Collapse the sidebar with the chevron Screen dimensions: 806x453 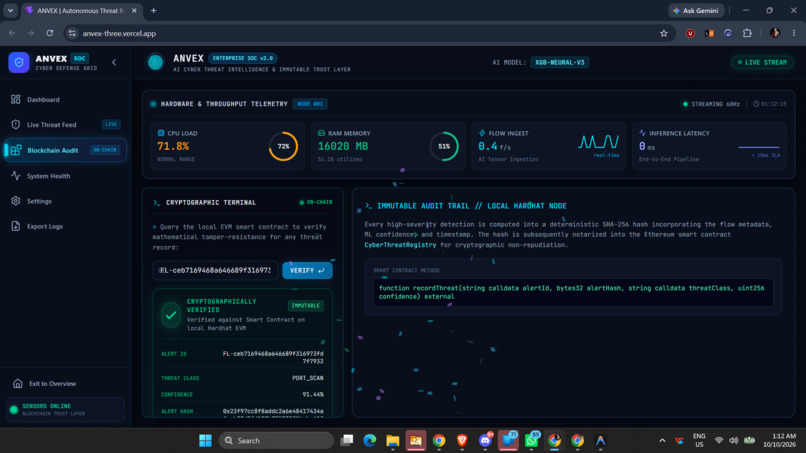coord(114,62)
